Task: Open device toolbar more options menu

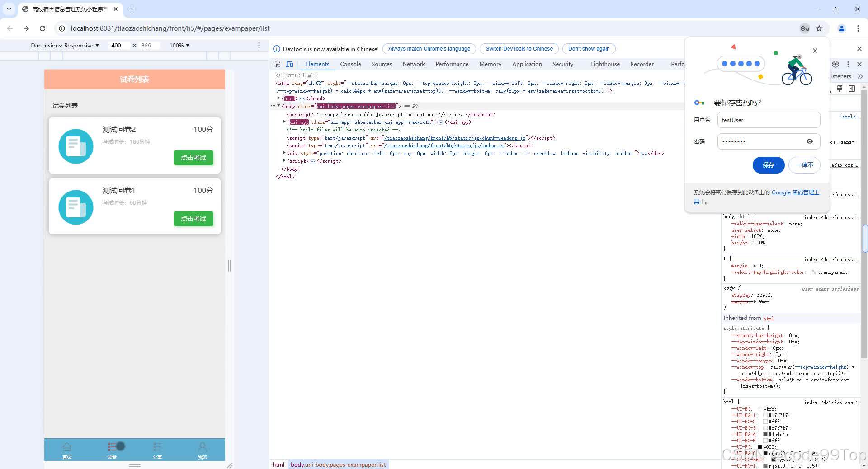Action: [259, 45]
